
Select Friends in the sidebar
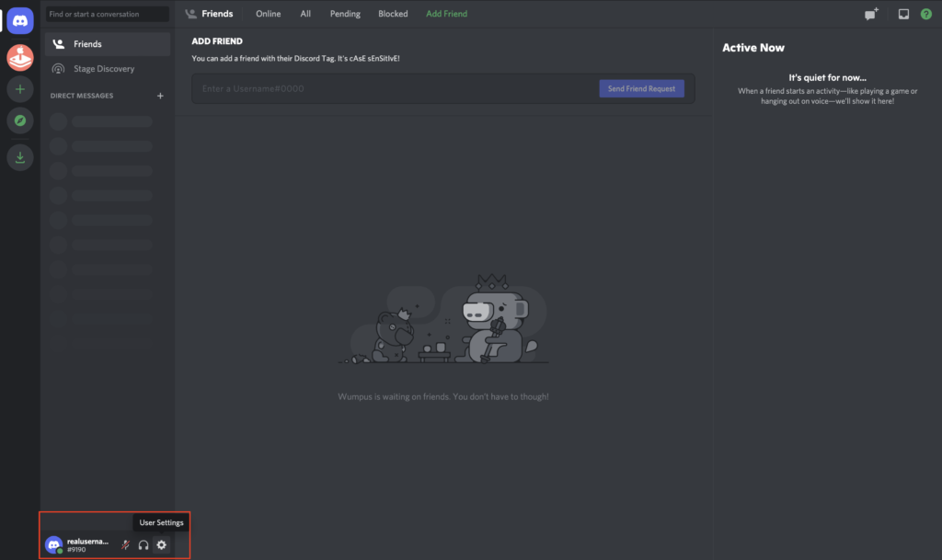click(x=108, y=44)
